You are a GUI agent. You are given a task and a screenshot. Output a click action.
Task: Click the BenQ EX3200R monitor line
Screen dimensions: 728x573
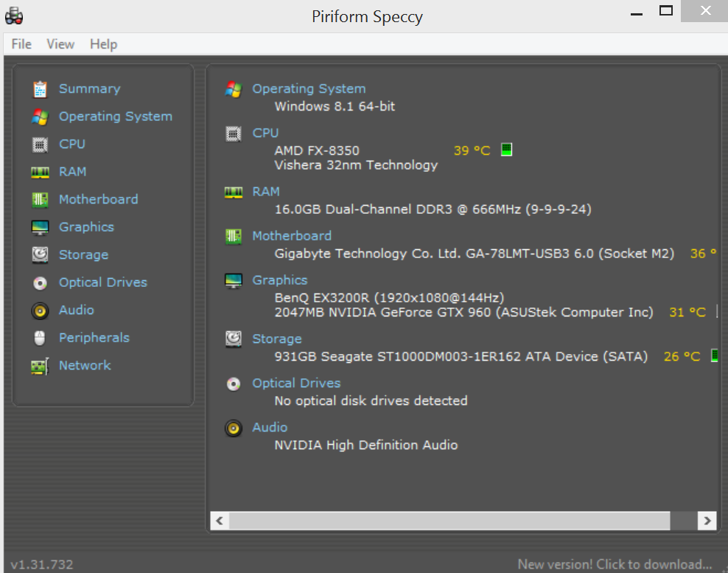click(x=389, y=298)
